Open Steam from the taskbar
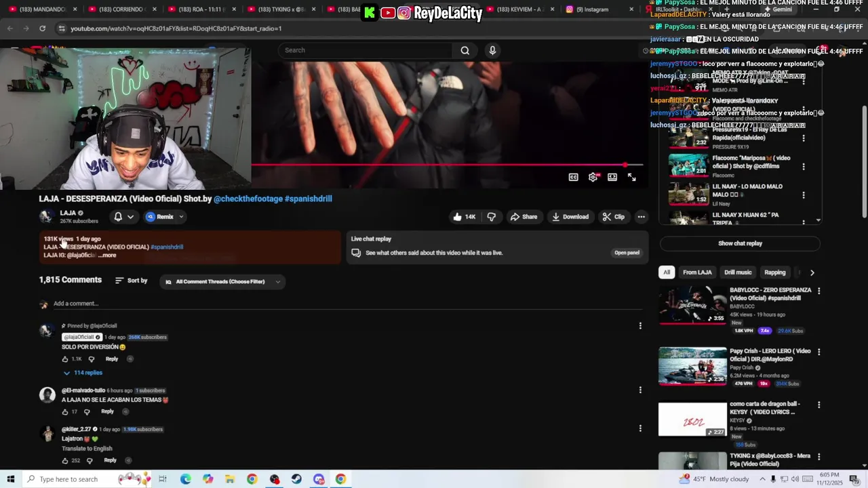Viewport: 868px width, 488px height. click(296, 479)
